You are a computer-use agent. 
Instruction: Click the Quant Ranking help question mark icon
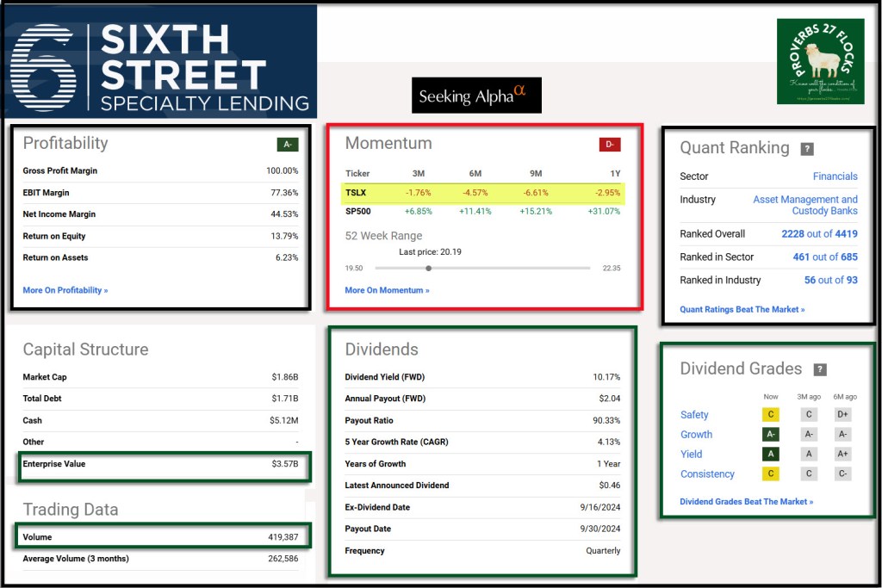(806, 149)
